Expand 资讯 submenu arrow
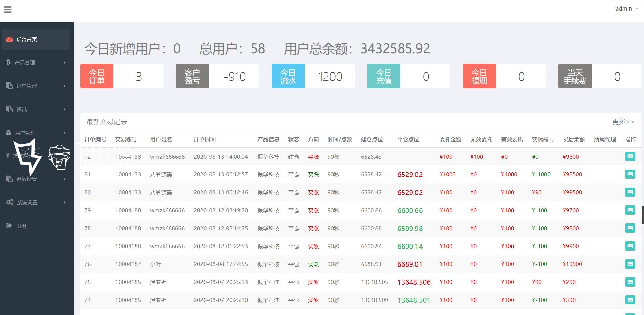 [x=64, y=109]
